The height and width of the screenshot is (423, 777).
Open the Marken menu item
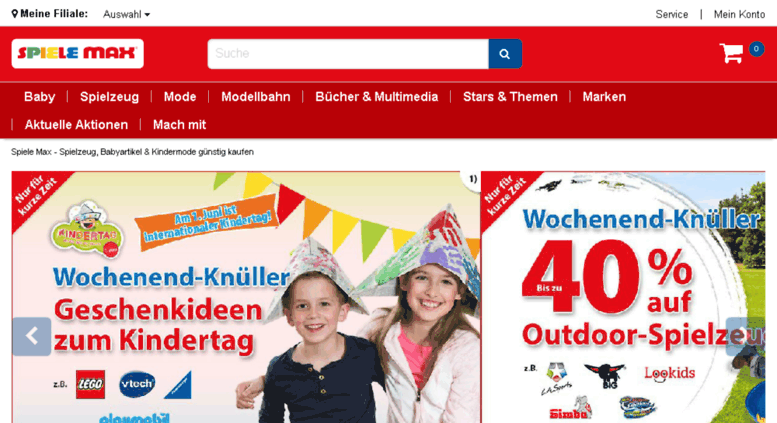pos(604,97)
